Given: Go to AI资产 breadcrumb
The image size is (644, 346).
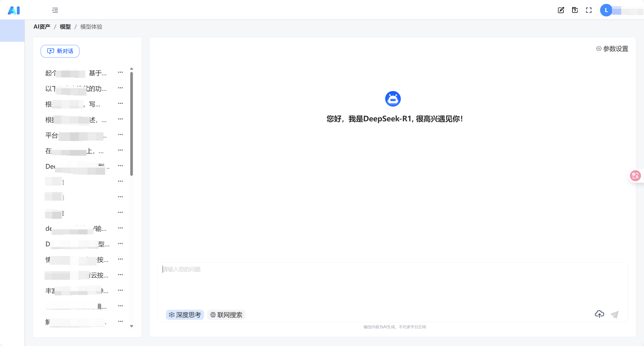Looking at the screenshot, I should (42, 27).
